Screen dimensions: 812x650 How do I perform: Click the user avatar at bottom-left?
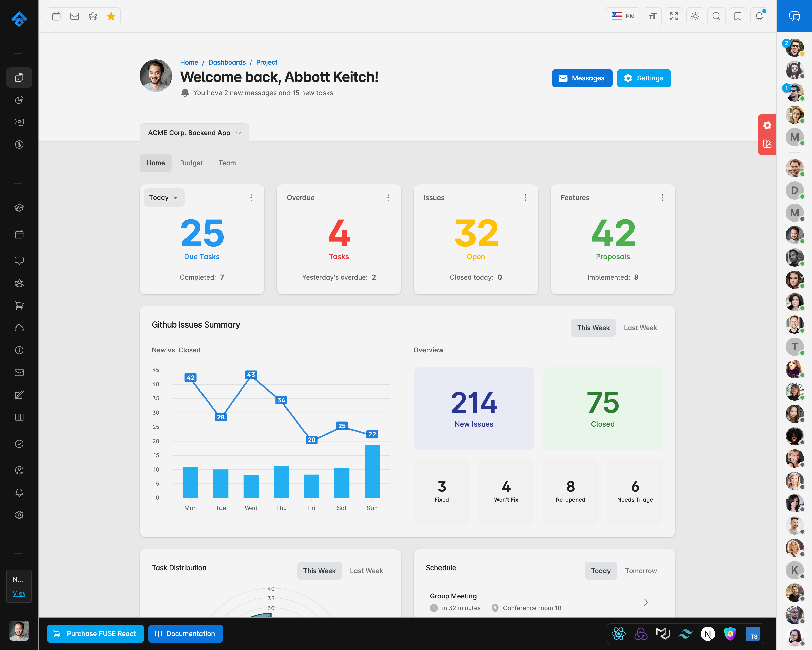tap(19, 630)
